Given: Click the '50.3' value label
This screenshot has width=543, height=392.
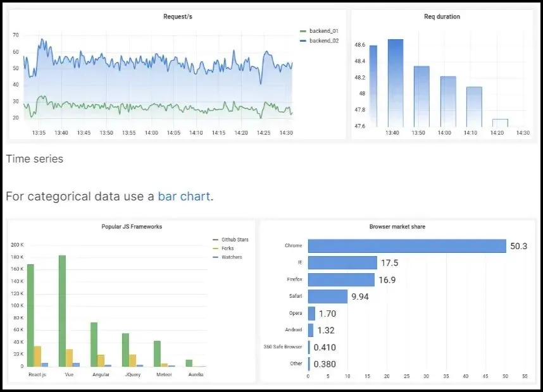Looking at the screenshot, I should [519, 246].
